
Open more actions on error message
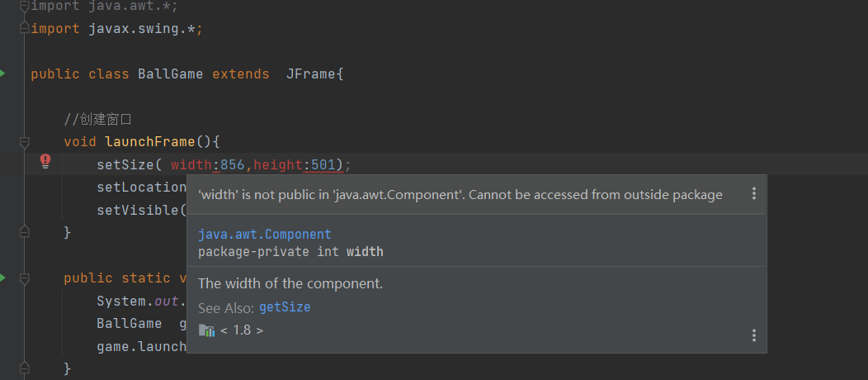[x=753, y=193]
